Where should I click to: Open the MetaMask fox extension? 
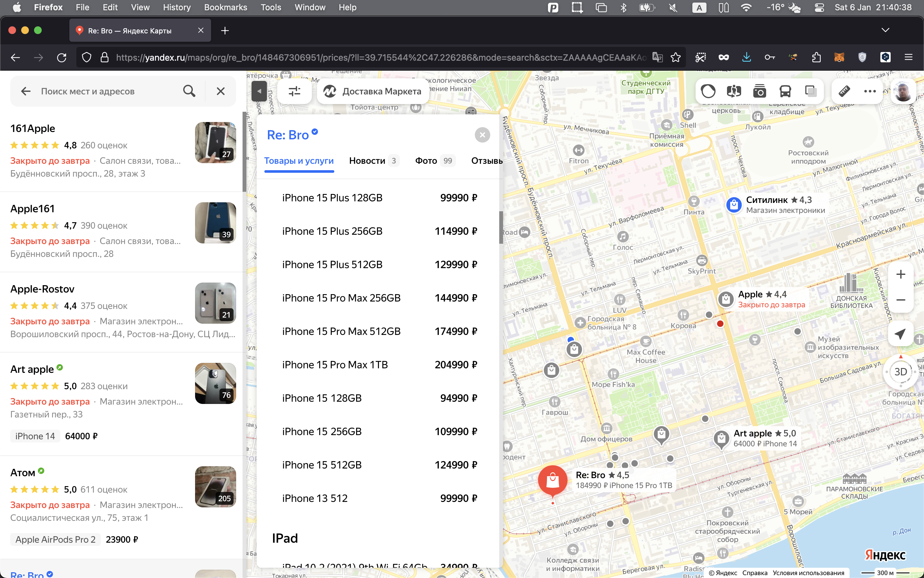click(x=839, y=57)
